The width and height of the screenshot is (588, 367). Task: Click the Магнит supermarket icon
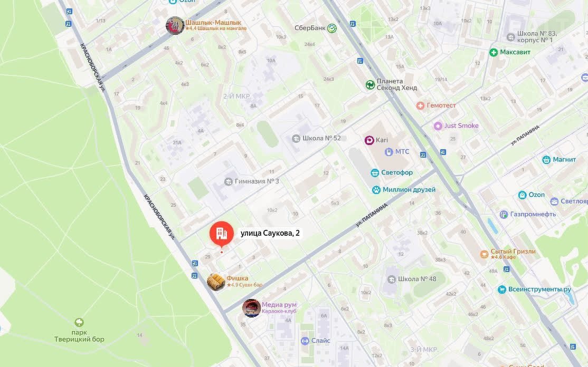point(546,160)
